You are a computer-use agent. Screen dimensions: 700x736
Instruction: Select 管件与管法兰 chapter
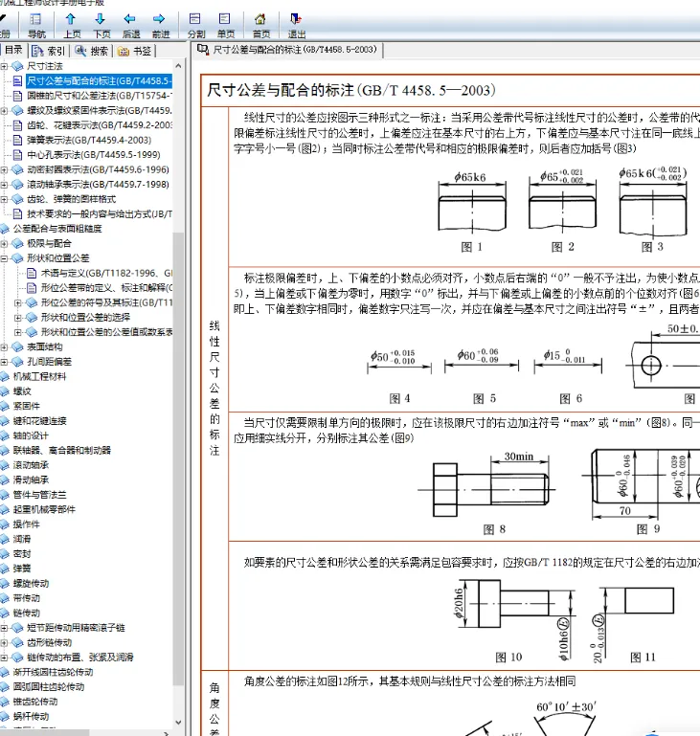(x=40, y=495)
